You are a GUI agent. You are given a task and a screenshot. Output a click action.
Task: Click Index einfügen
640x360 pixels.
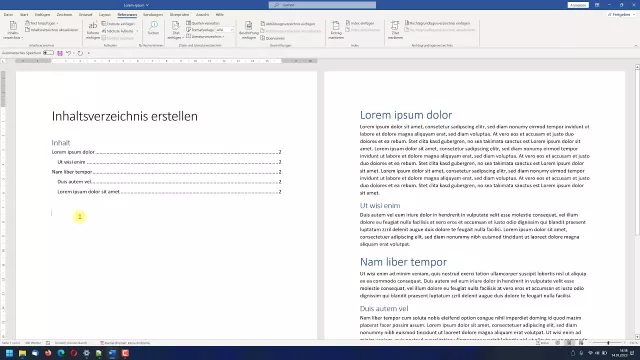pos(360,23)
